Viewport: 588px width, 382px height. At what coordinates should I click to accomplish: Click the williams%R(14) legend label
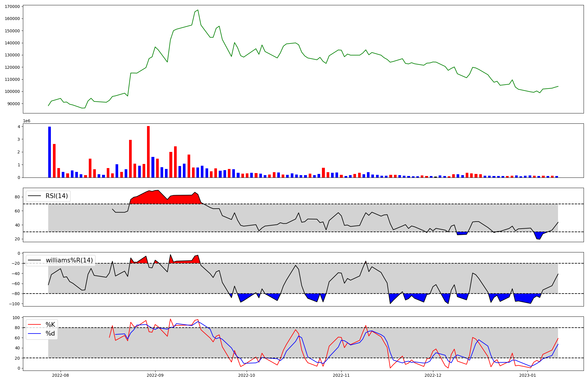tap(69, 260)
